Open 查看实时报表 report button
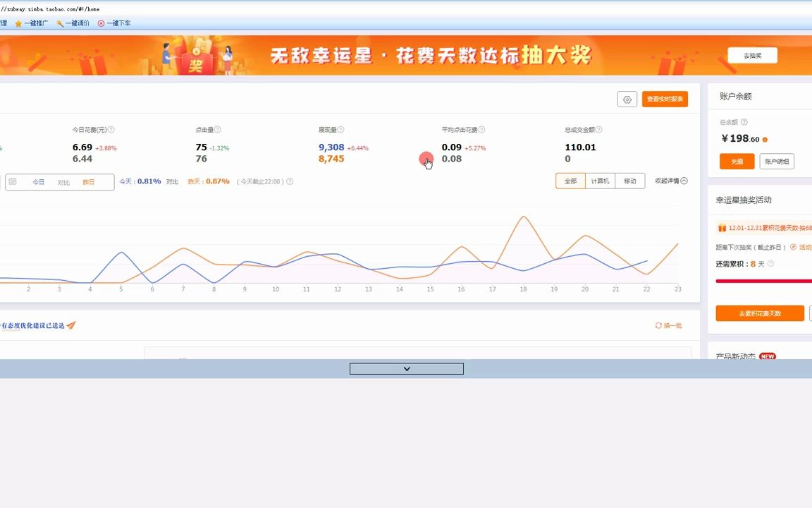Image resolution: width=812 pixels, height=508 pixels. pos(664,99)
